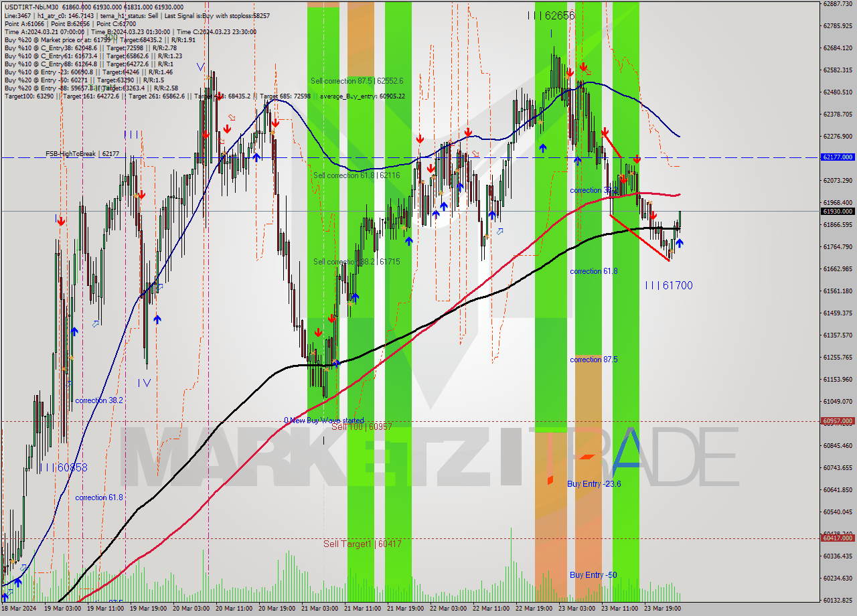
Task: Select the I I I 61700 wave label
Action: point(669,285)
